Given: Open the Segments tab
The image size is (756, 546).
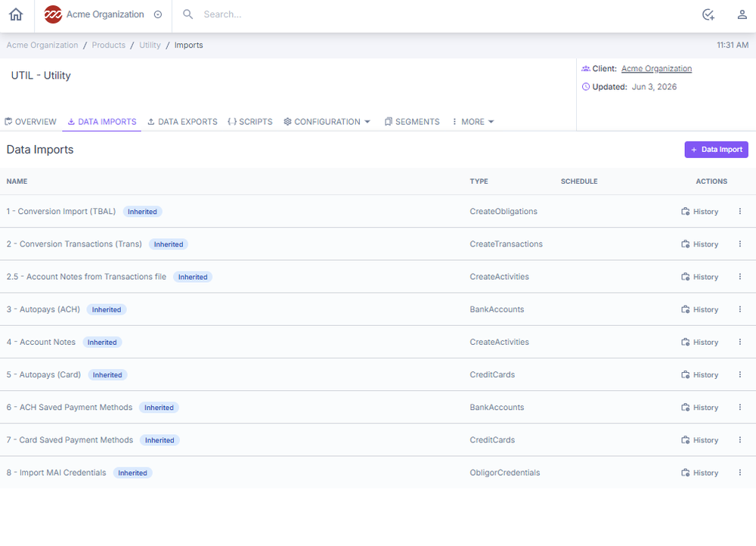Looking at the screenshot, I should point(412,122).
